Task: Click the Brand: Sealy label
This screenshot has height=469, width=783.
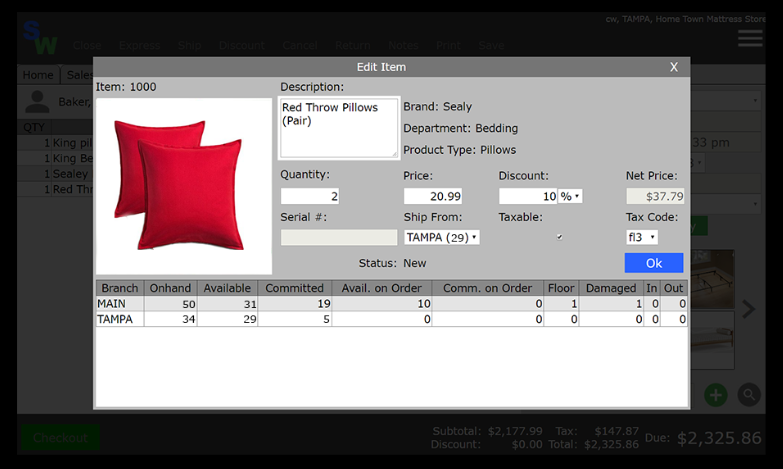Action: (437, 106)
